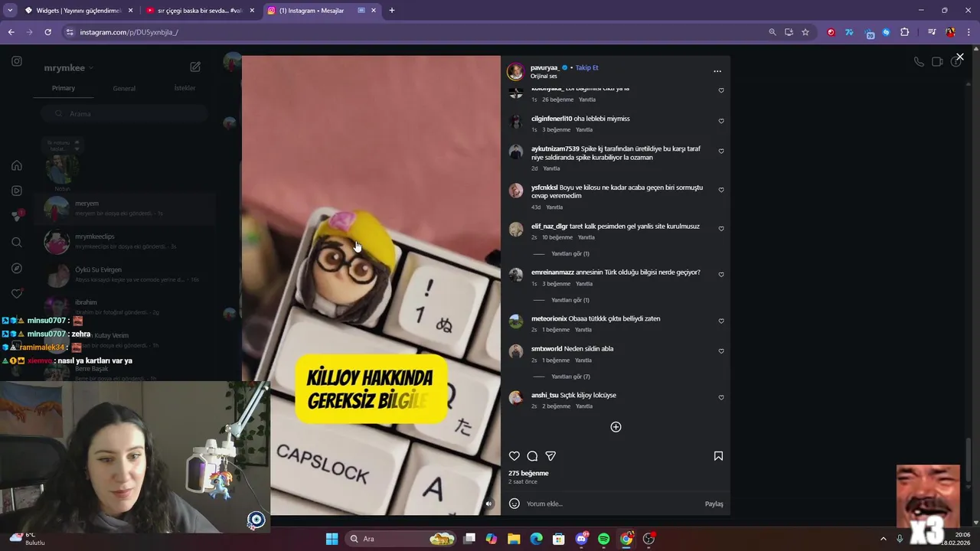The image size is (980, 551).
Task: Like aykutnizam7539's comment
Action: click(721, 152)
